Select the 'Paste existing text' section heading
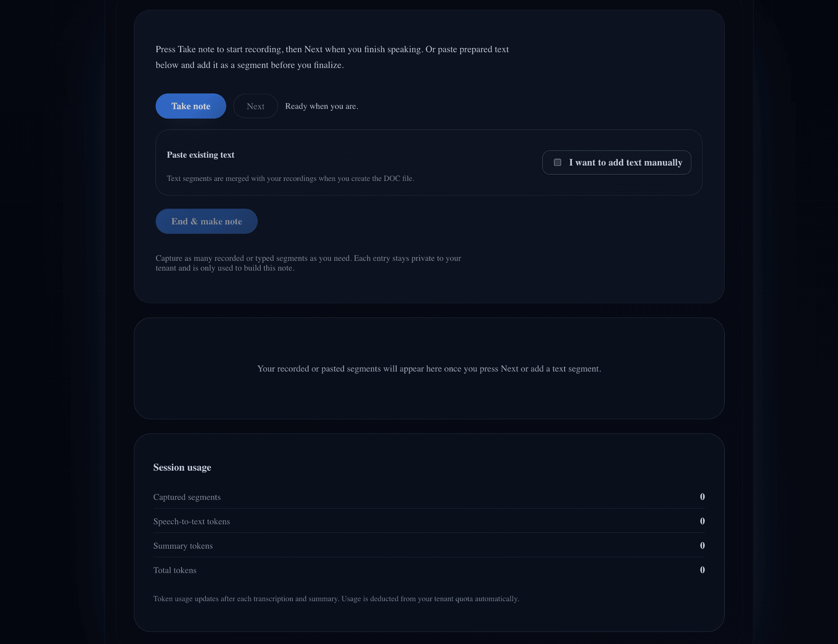The height and width of the screenshot is (644, 838). point(200,155)
